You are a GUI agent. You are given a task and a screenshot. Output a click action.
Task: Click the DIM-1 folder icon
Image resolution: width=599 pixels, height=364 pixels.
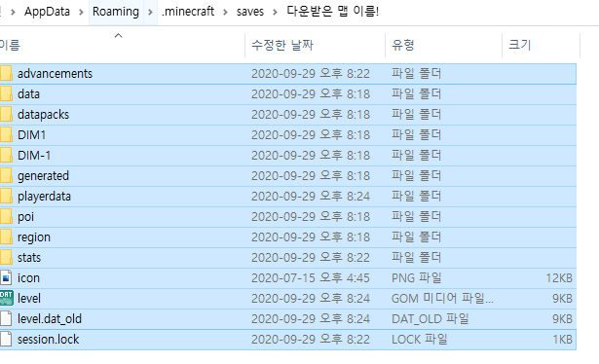(6, 156)
